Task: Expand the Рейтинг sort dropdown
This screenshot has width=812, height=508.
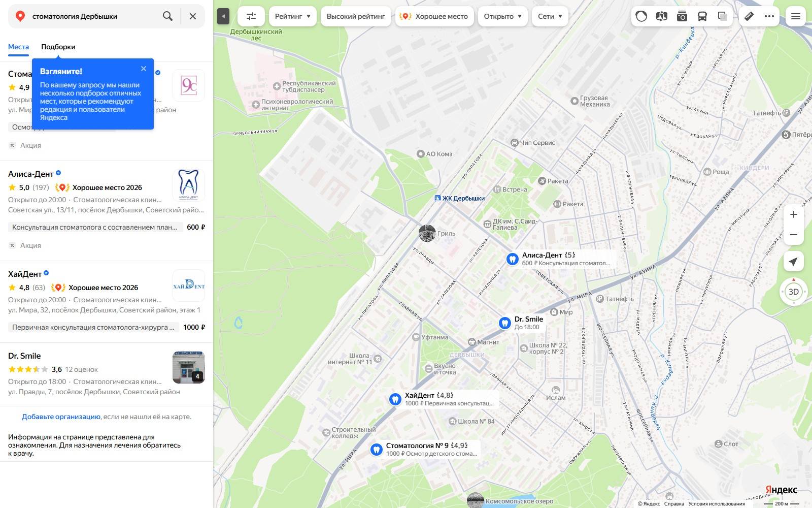Action: click(x=293, y=16)
